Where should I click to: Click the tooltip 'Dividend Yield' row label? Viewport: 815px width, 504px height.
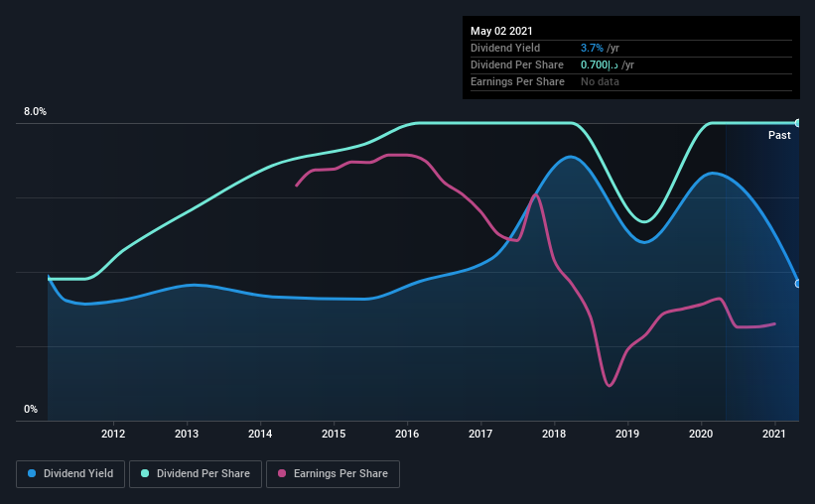click(505, 48)
